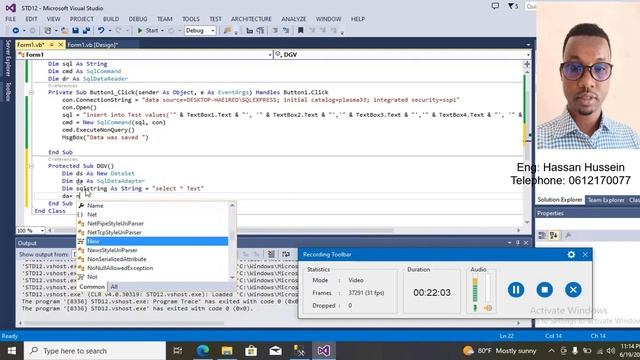Switch to the Solution Explorer tab
This screenshot has width=640, height=360.
pyautogui.click(x=560, y=200)
